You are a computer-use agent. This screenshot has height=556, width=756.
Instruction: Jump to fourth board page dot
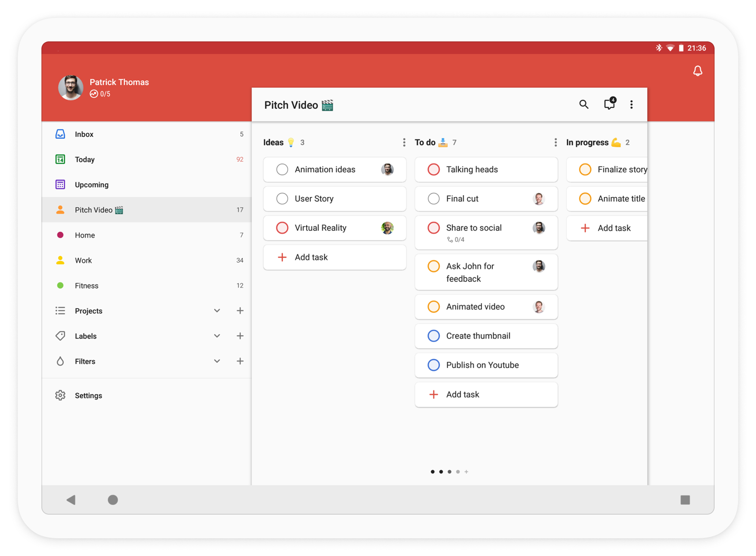tap(458, 471)
